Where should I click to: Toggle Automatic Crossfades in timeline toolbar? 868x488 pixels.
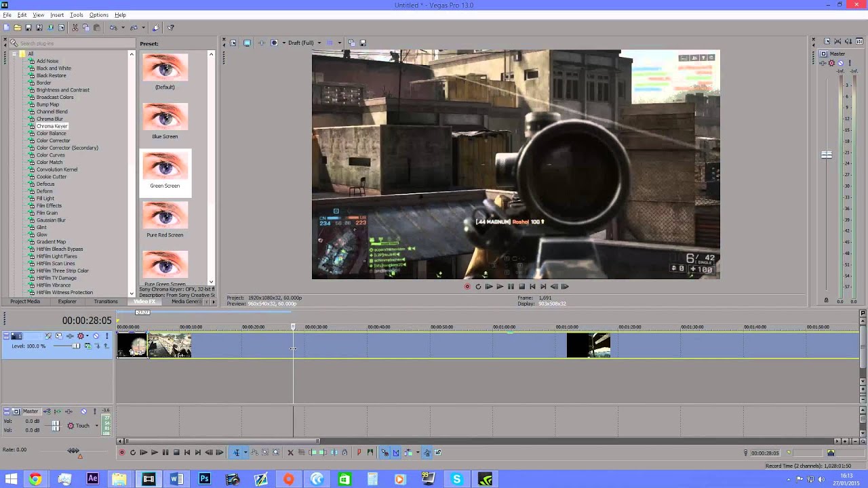[396, 452]
